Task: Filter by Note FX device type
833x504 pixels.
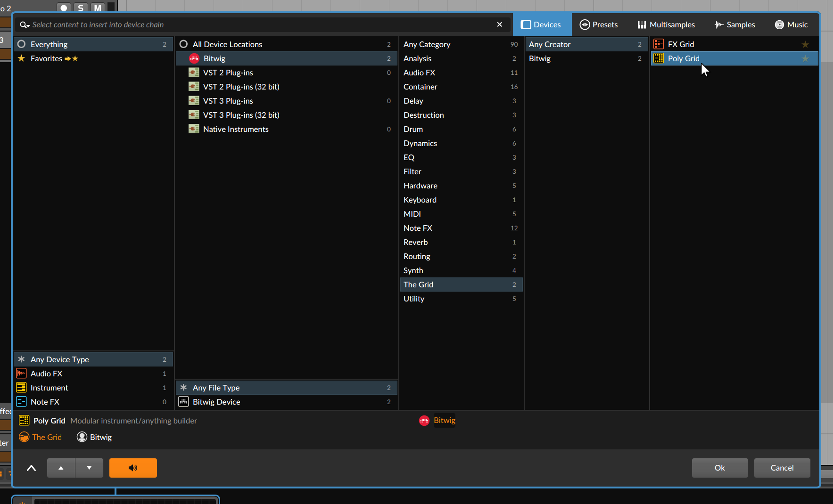Action: pos(93,402)
